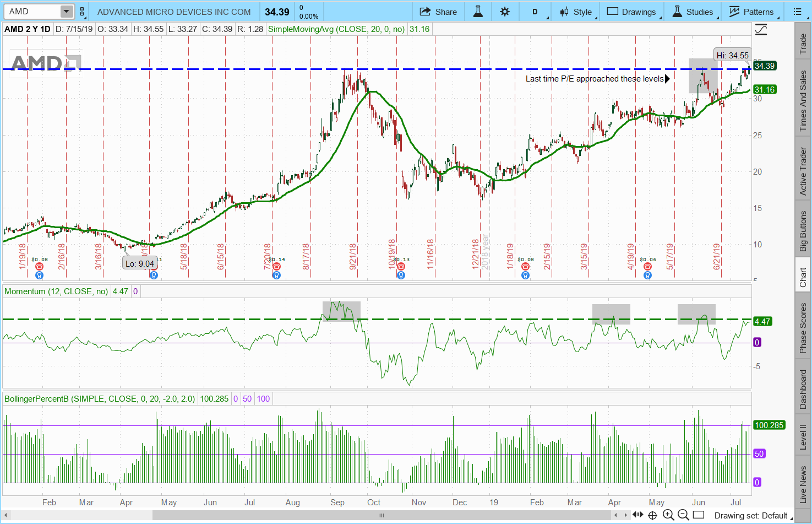Image resolution: width=812 pixels, height=524 pixels.
Task: Switch to the Active Trader side tab
Action: pyautogui.click(x=803, y=171)
